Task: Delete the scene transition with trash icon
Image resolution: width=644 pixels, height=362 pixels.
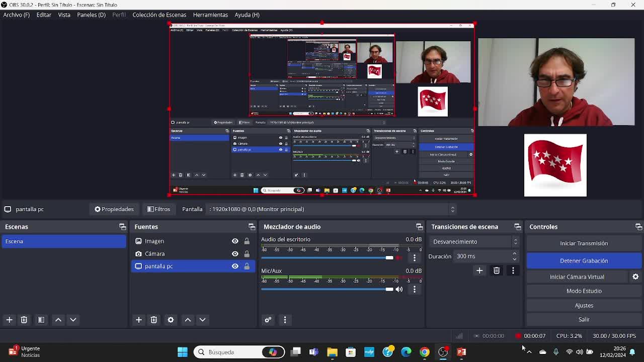Action: [x=497, y=270]
